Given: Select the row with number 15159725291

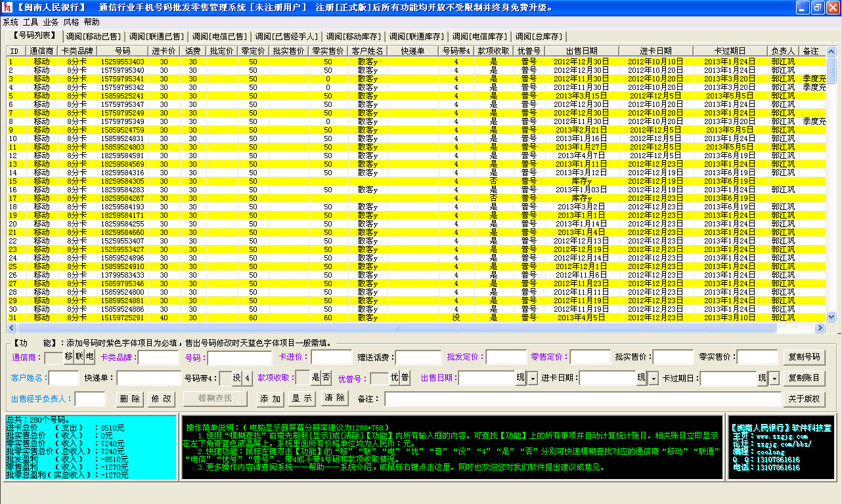Looking at the screenshot, I should click(416, 318).
